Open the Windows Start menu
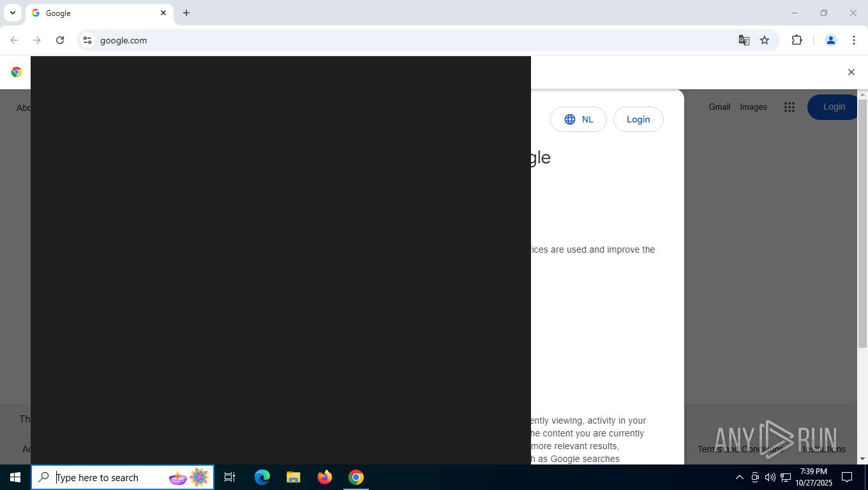This screenshot has height=490, width=868. 15,477
